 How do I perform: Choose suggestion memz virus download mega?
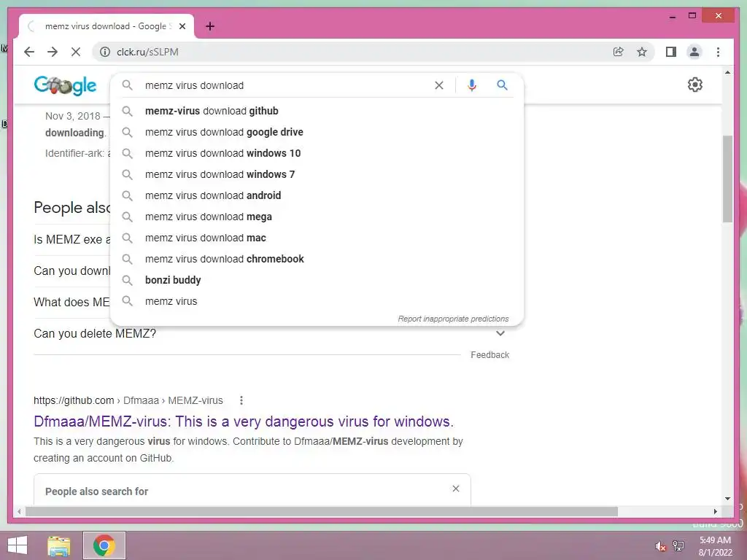click(x=317, y=217)
